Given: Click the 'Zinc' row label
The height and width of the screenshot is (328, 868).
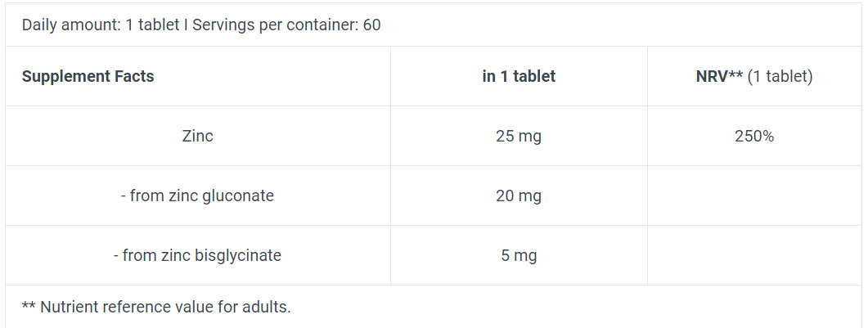Looking at the screenshot, I should pyautogui.click(x=198, y=136).
